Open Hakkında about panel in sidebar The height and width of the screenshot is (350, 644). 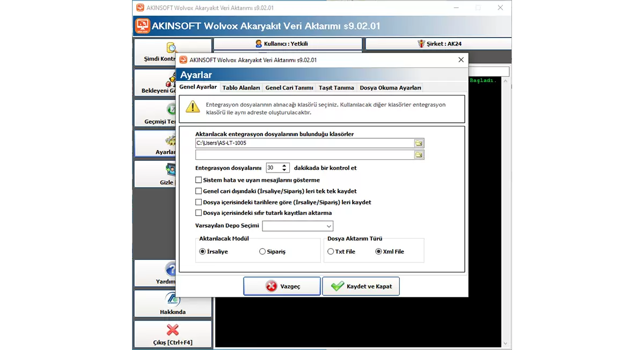[x=172, y=304]
